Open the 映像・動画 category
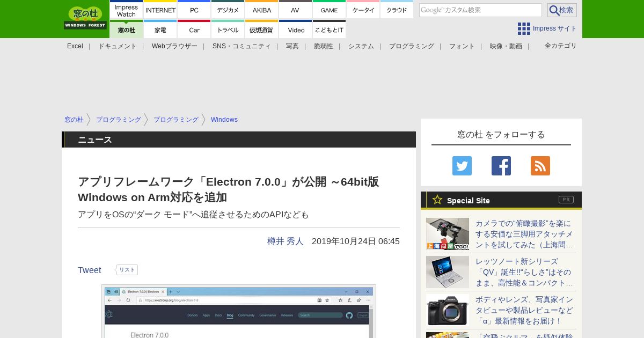The height and width of the screenshot is (338, 644). (506, 46)
